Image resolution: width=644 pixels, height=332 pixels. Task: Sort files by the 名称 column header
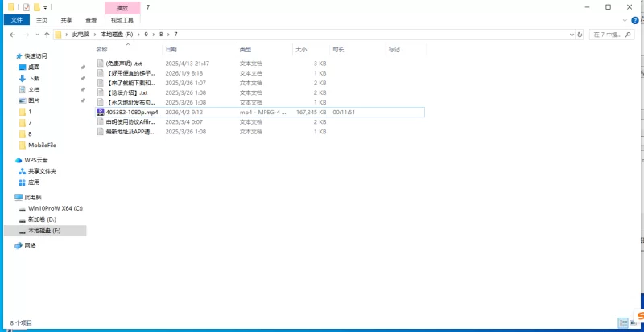[102, 49]
